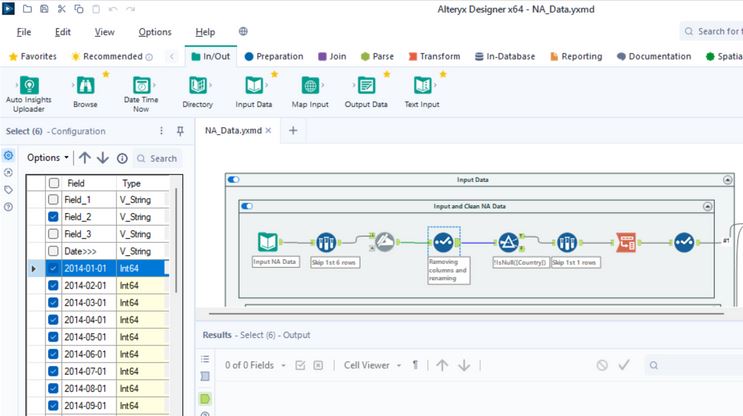
Task: Click the Results window search box
Action: click(694, 365)
